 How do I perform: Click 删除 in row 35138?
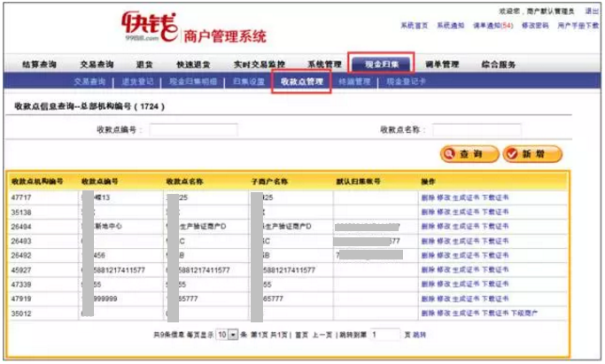pyautogui.click(x=428, y=212)
